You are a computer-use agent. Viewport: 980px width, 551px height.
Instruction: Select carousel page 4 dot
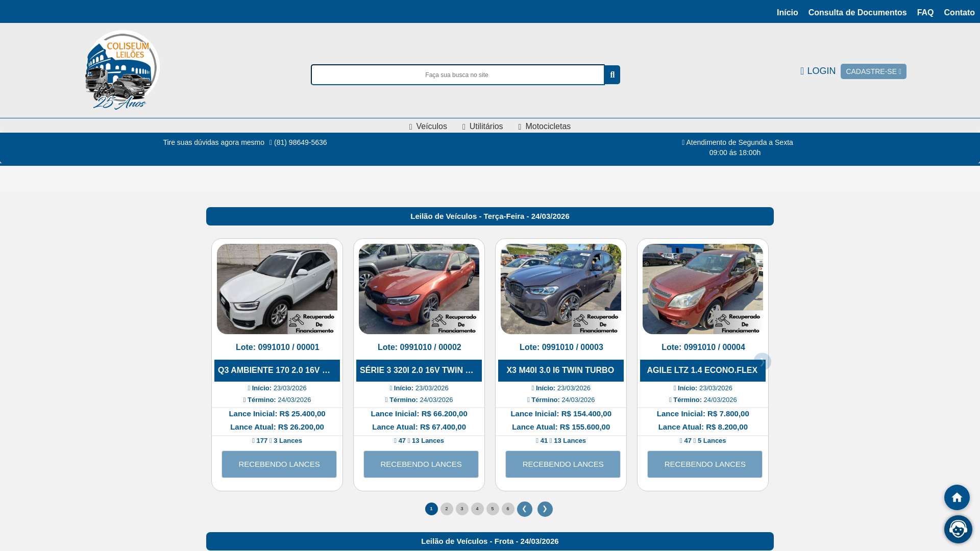pos(477,509)
